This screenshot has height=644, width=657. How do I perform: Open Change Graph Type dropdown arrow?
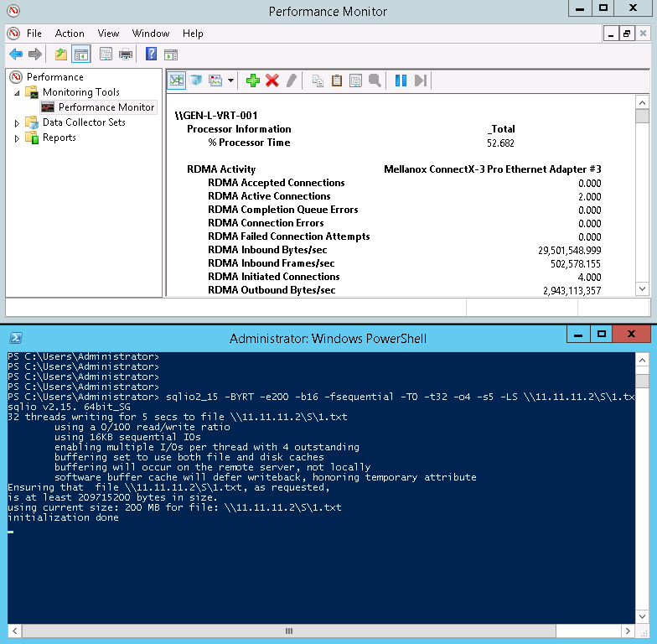coord(230,80)
